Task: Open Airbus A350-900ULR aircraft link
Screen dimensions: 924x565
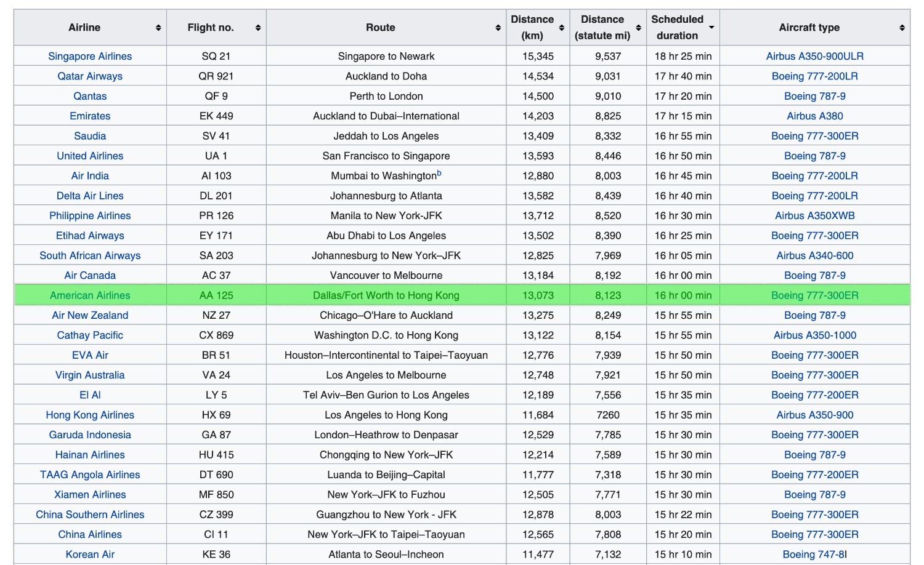Action: (815, 56)
